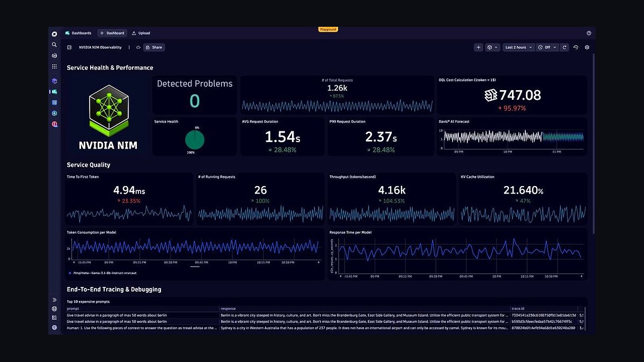Click trace id starting with b593d3cf
This screenshot has height=362, width=644.
point(542,321)
